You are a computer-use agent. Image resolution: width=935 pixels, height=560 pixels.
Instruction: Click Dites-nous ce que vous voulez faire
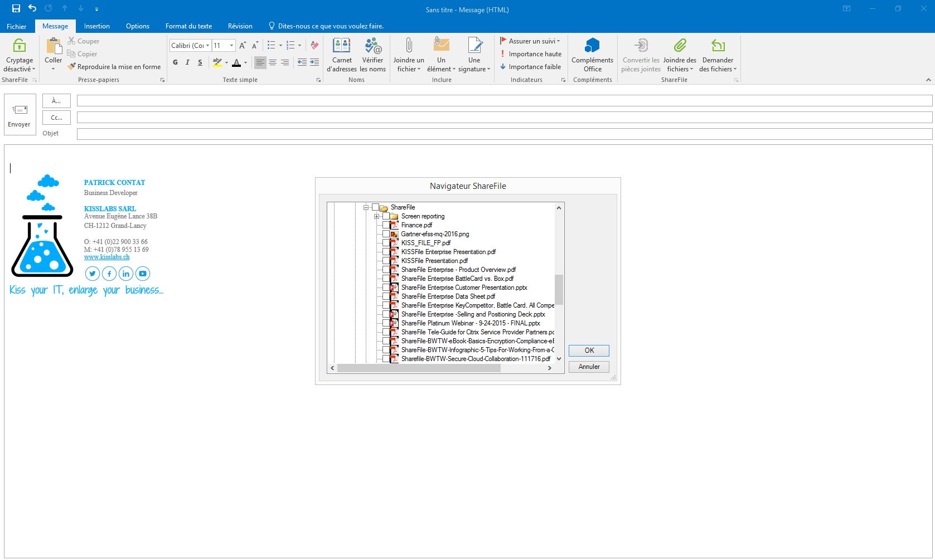(326, 26)
